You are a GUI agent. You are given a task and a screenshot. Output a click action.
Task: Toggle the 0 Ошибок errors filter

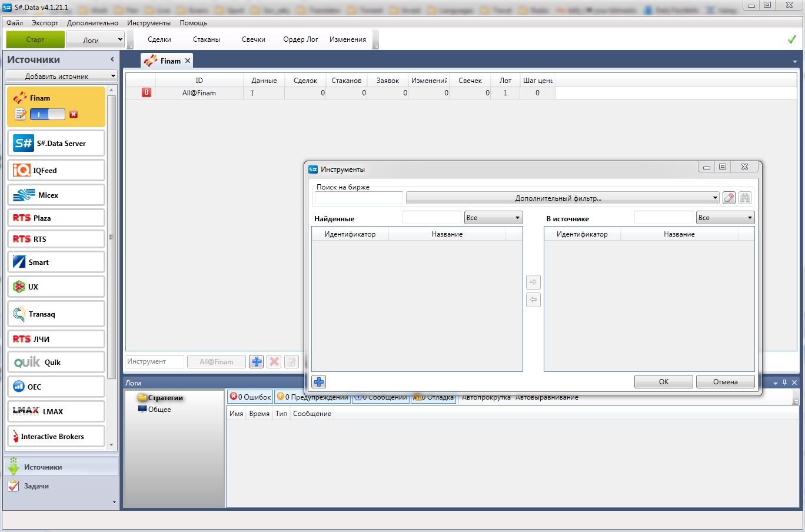click(251, 397)
